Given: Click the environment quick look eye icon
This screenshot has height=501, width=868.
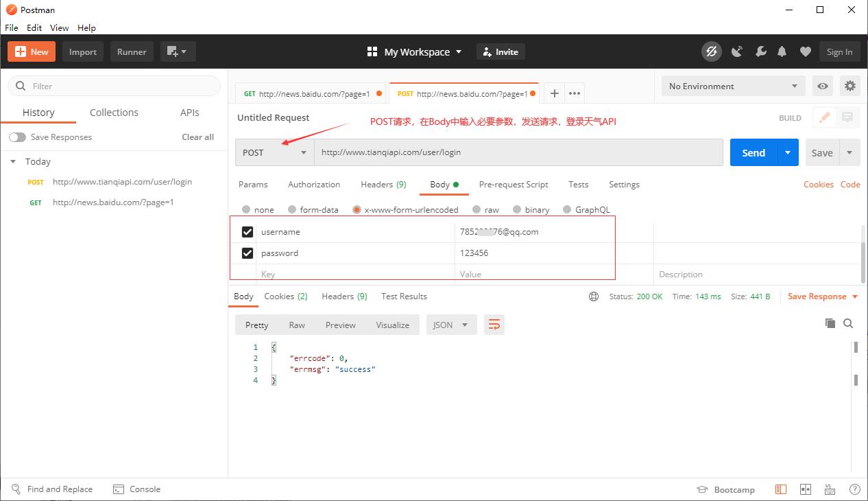Looking at the screenshot, I should [823, 86].
